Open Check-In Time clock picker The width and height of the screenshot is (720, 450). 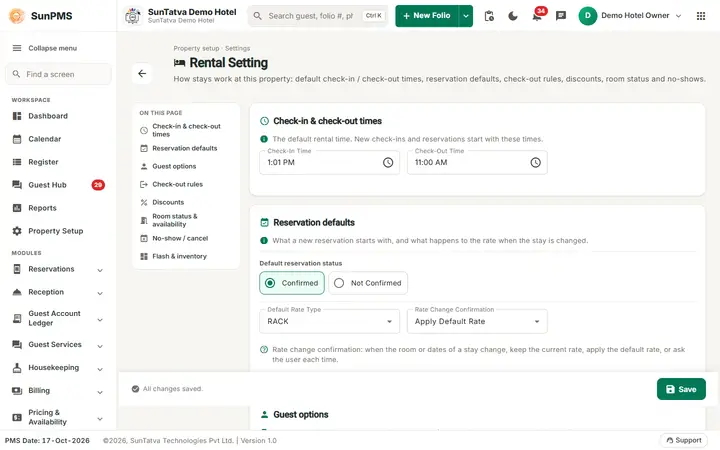click(388, 163)
